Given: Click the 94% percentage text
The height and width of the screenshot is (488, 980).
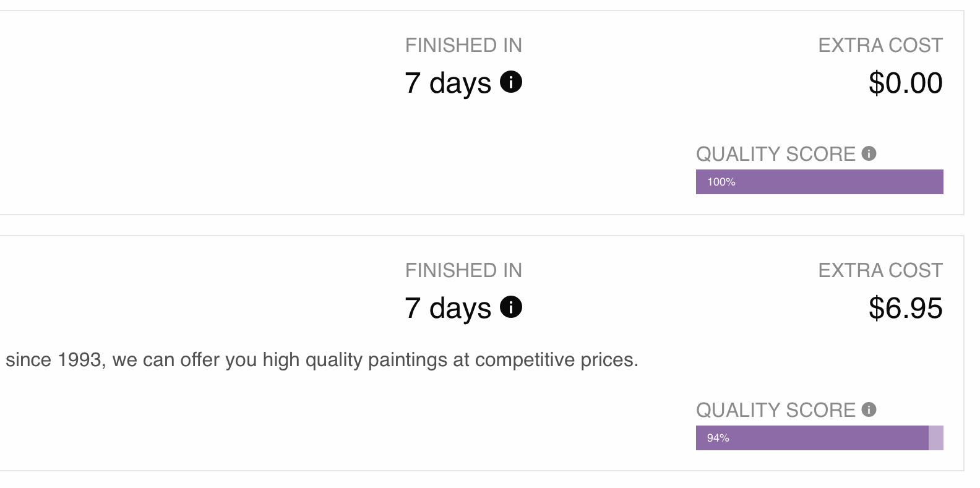Looking at the screenshot, I should [x=718, y=438].
